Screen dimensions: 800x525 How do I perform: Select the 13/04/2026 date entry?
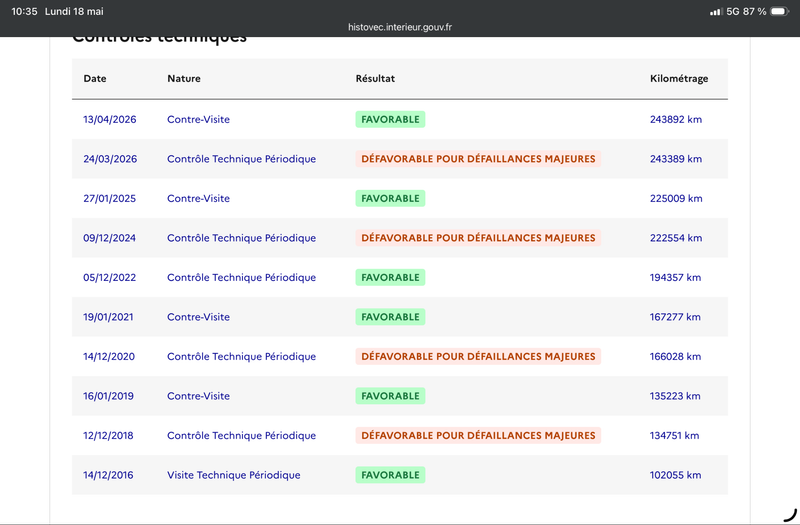click(110, 119)
